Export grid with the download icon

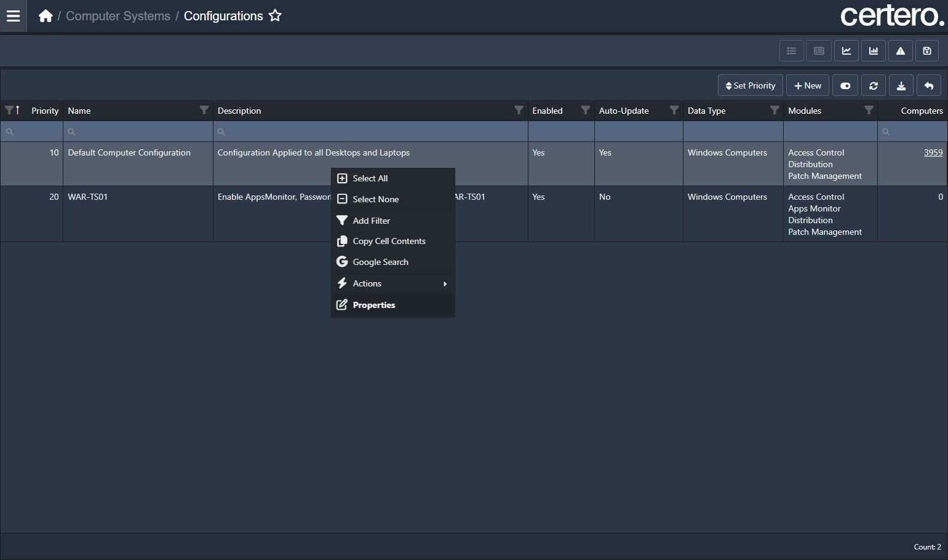pyautogui.click(x=901, y=86)
